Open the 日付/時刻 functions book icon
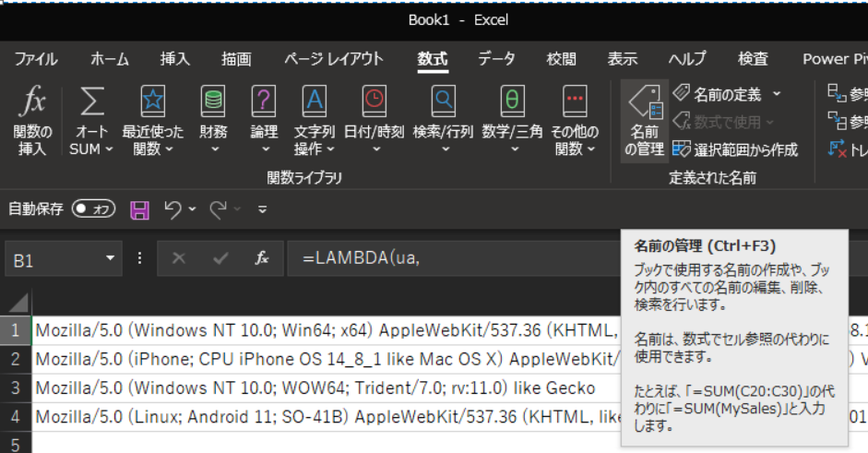The width and height of the screenshot is (868, 453). click(375, 101)
